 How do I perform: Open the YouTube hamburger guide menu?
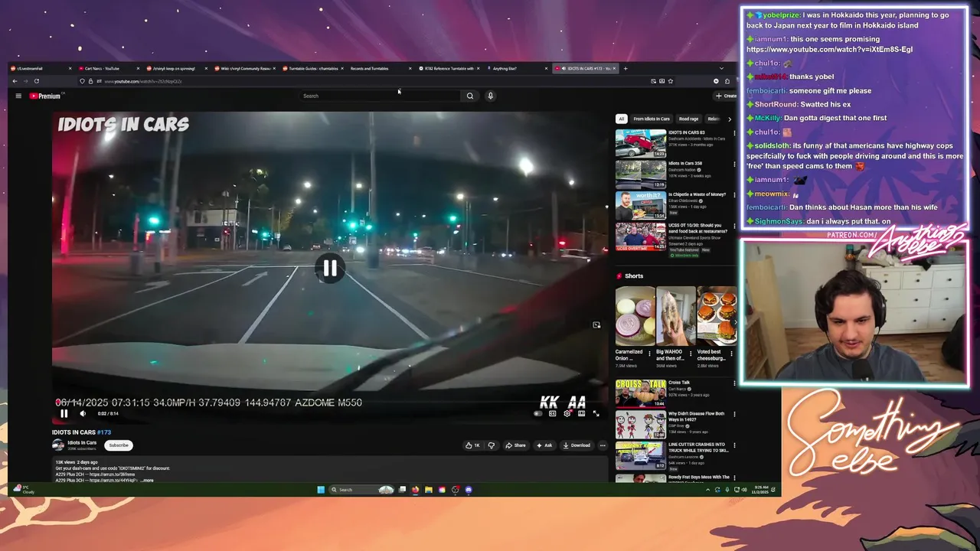click(x=18, y=96)
